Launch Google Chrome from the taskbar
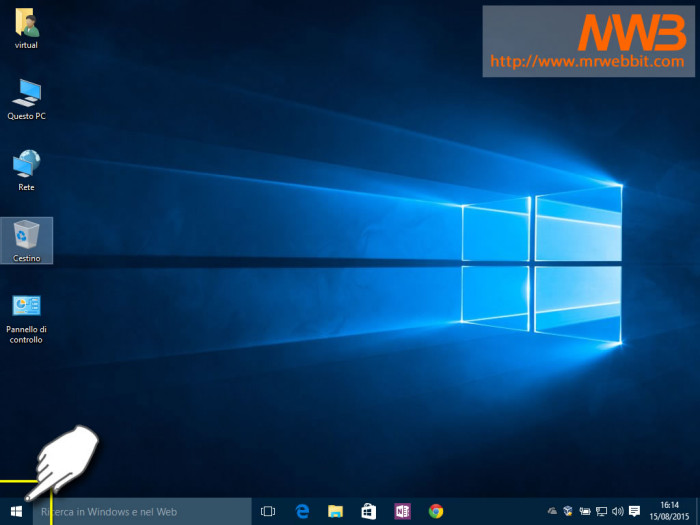The height and width of the screenshot is (525, 700). click(x=436, y=512)
